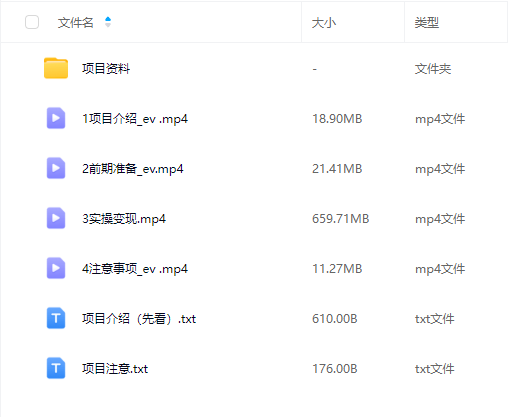Click the video icon for 3实操变现.mp4
Screen dimensions: 508x417
(x=56, y=218)
